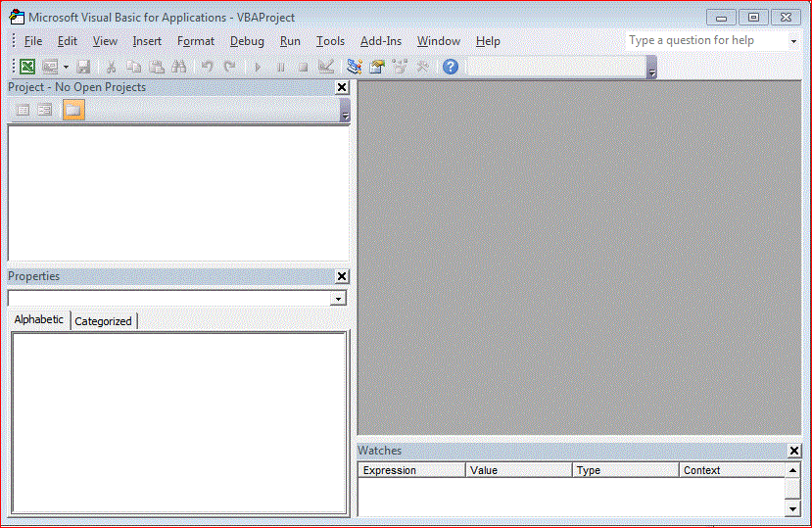
Task: Click the Cut scissors icon
Action: point(111,67)
